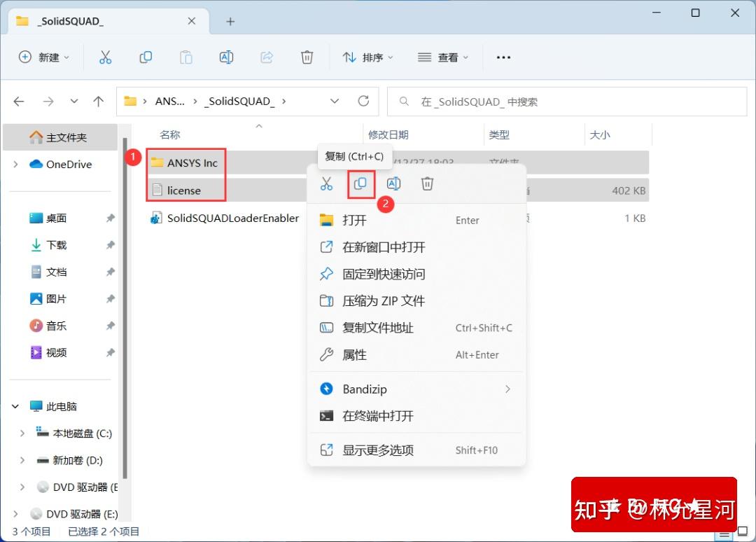Click 显示更多选项 in the context menu
This screenshot has height=542, width=756.
coord(378,450)
